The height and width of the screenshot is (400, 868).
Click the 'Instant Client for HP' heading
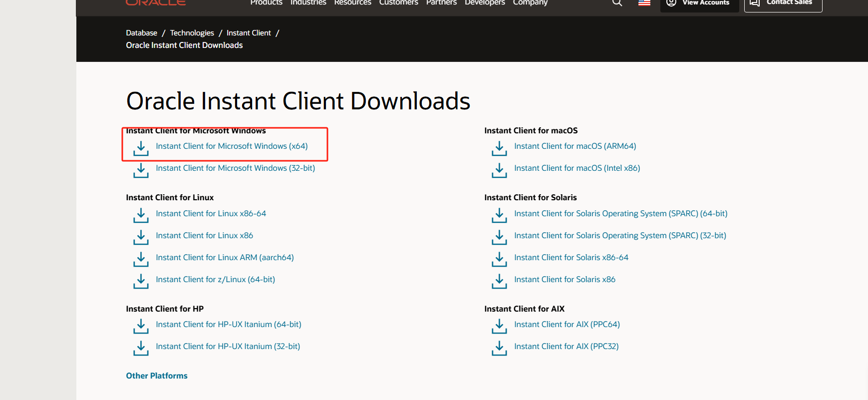(x=165, y=309)
